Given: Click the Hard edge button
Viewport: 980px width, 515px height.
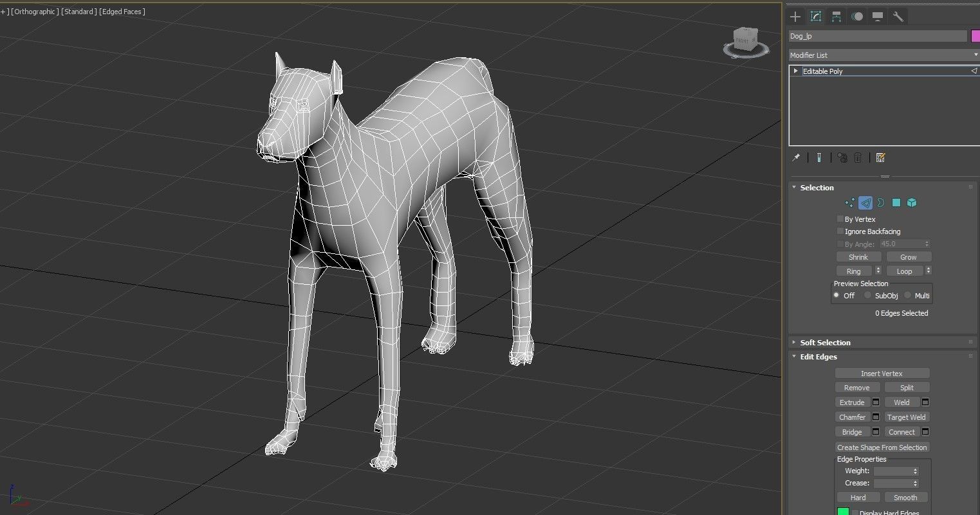Looking at the screenshot, I should (858, 498).
